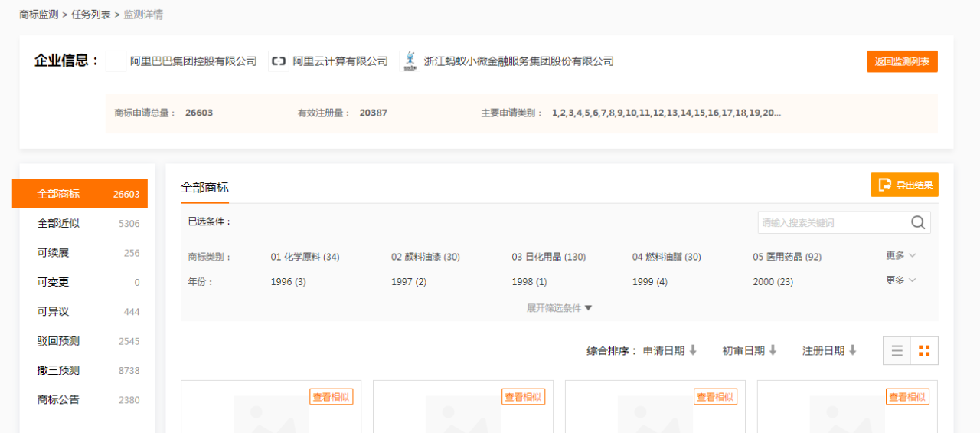This screenshot has height=433, width=980.
Task: Filter by 04 燃料油脂 (30)
Action: (667, 257)
